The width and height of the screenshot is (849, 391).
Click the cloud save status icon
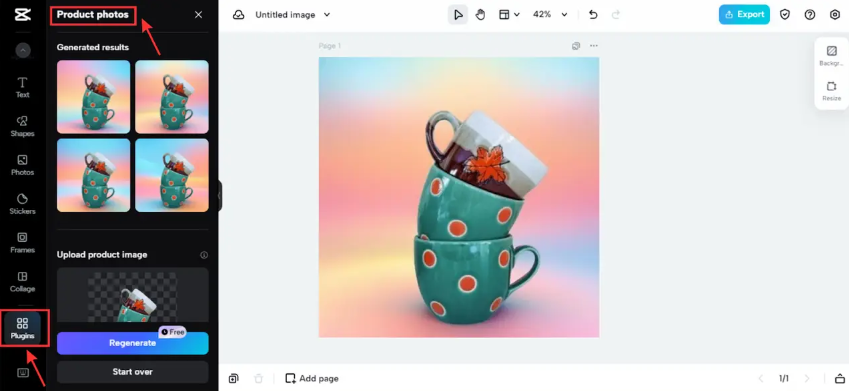pyautogui.click(x=238, y=15)
